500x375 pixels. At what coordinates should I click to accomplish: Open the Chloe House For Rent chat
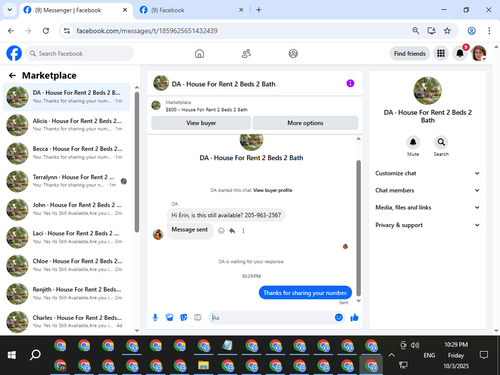pos(67,265)
